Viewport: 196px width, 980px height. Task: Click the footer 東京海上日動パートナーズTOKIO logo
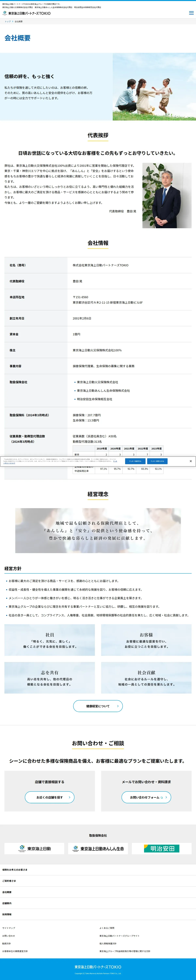(98, 967)
